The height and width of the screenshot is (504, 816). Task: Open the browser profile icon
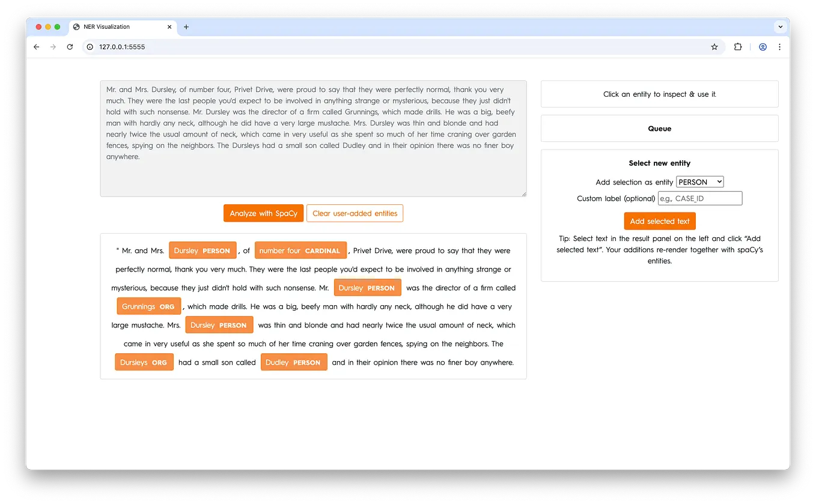click(x=763, y=46)
